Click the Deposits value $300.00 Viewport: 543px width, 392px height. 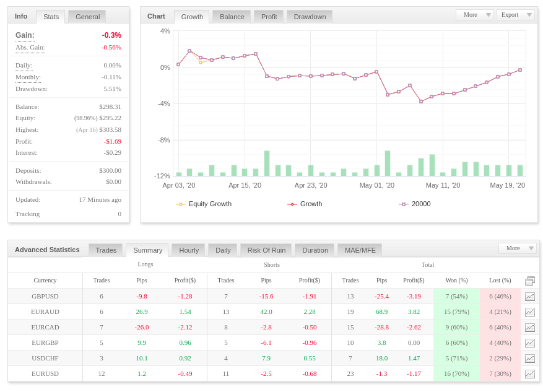coord(110,171)
